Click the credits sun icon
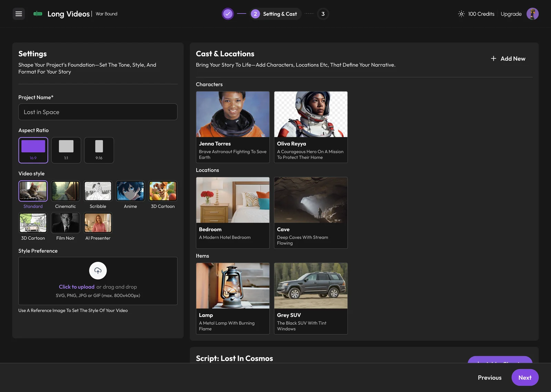Viewport: 551px width, 392px height. 461,14
